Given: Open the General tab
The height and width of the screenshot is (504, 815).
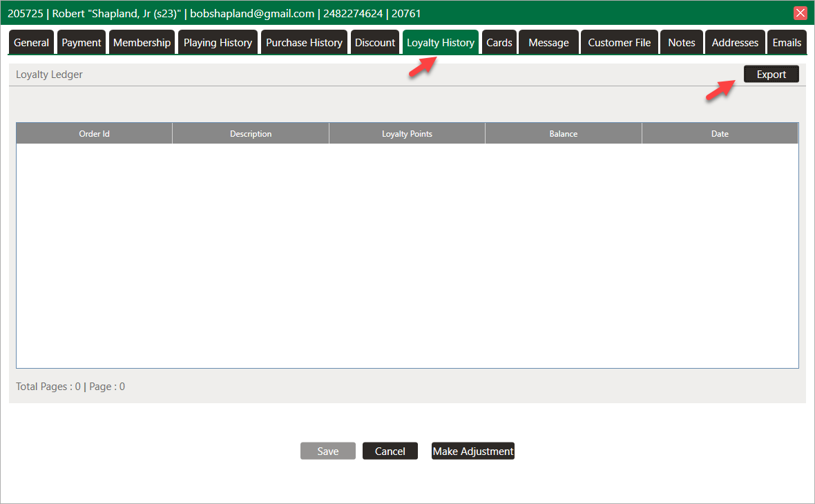Looking at the screenshot, I should 32,43.
